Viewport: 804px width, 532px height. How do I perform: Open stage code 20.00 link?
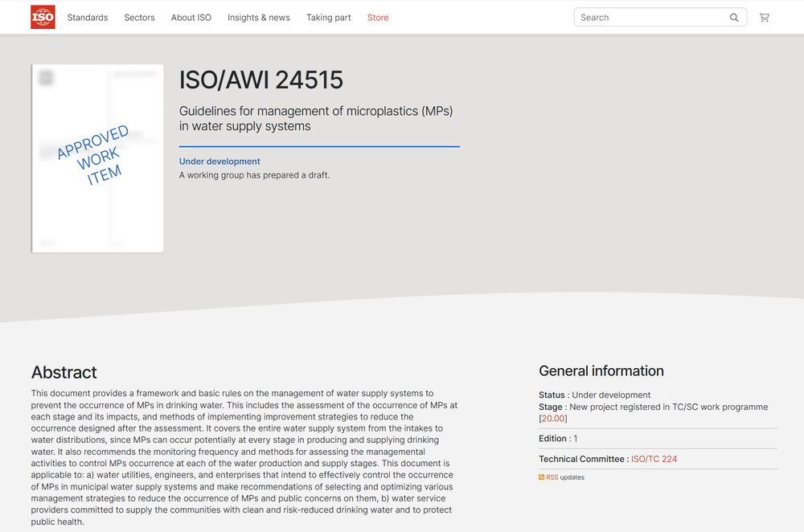point(553,419)
